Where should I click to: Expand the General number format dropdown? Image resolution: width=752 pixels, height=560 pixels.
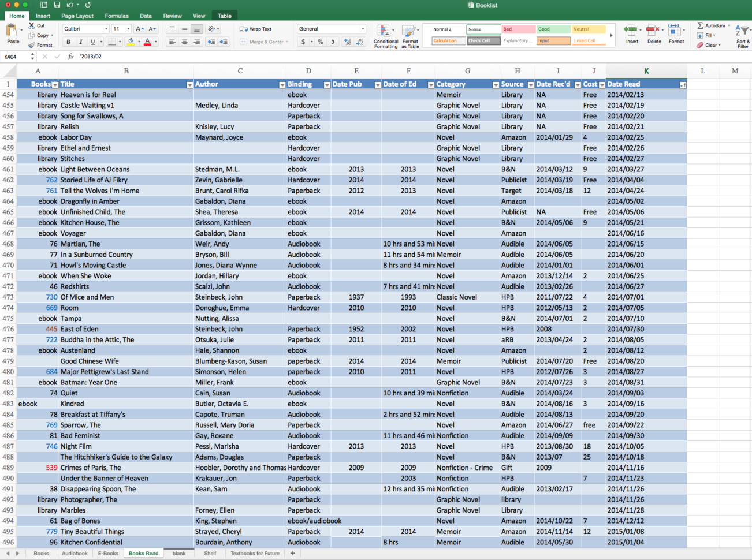[363, 29]
